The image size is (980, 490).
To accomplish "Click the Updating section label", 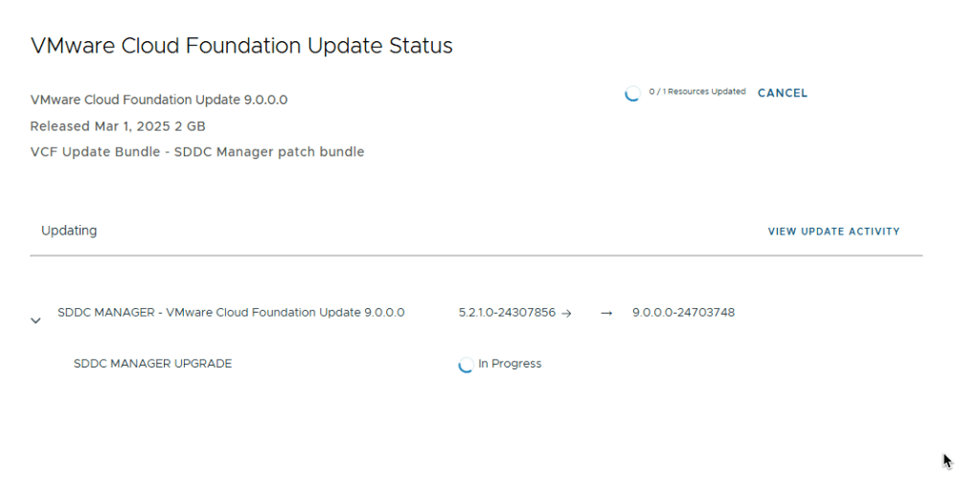I will coord(69,231).
